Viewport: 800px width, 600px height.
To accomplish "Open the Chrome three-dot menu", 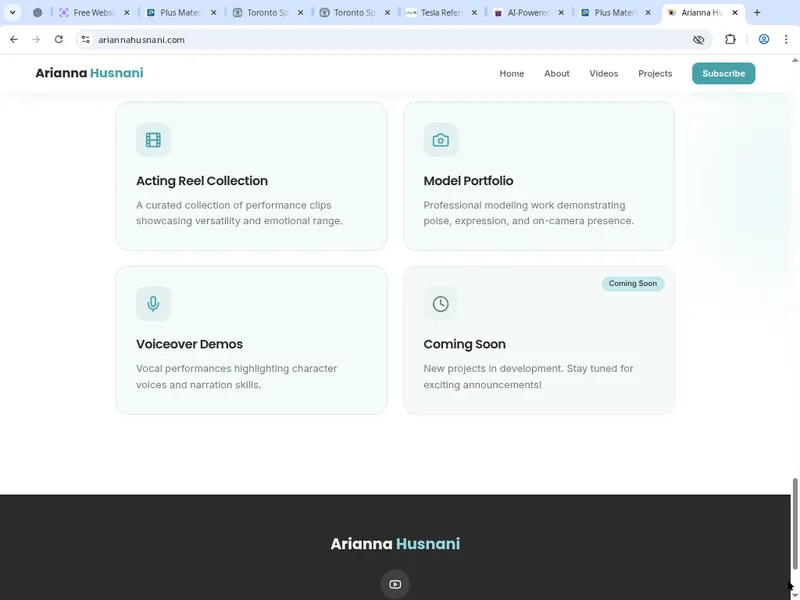I will pyautogui.click(x=786, y=39).
